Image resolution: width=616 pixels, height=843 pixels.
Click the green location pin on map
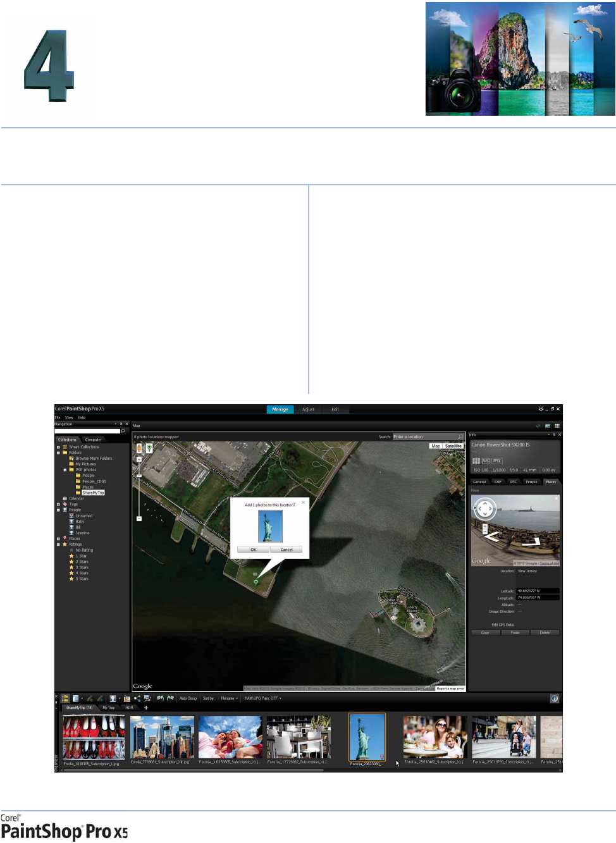256,582
